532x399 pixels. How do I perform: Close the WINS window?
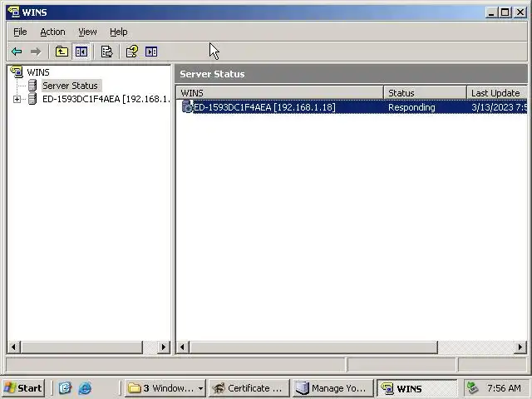point(520,12)
